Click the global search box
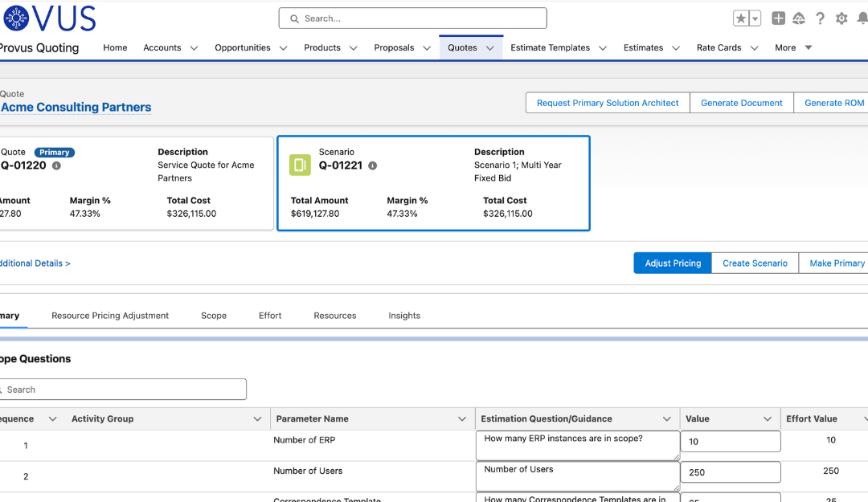 pos(412,18)
